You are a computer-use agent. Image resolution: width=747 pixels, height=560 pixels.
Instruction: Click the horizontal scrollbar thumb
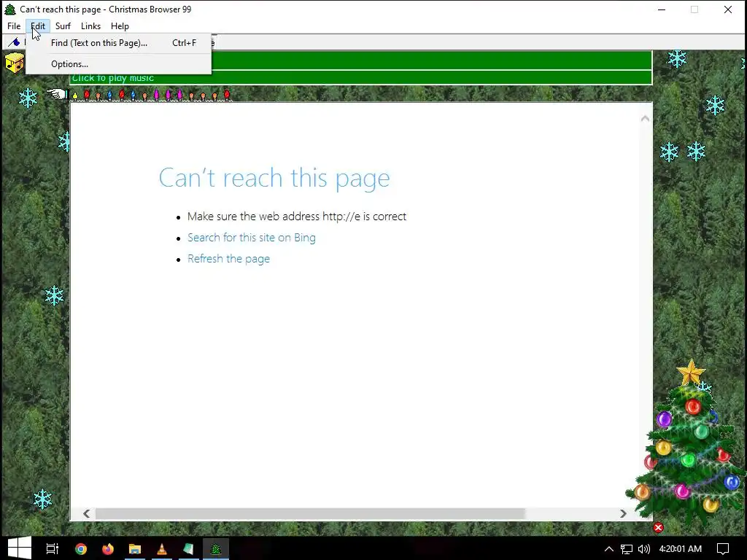click(x=309, y=513)
